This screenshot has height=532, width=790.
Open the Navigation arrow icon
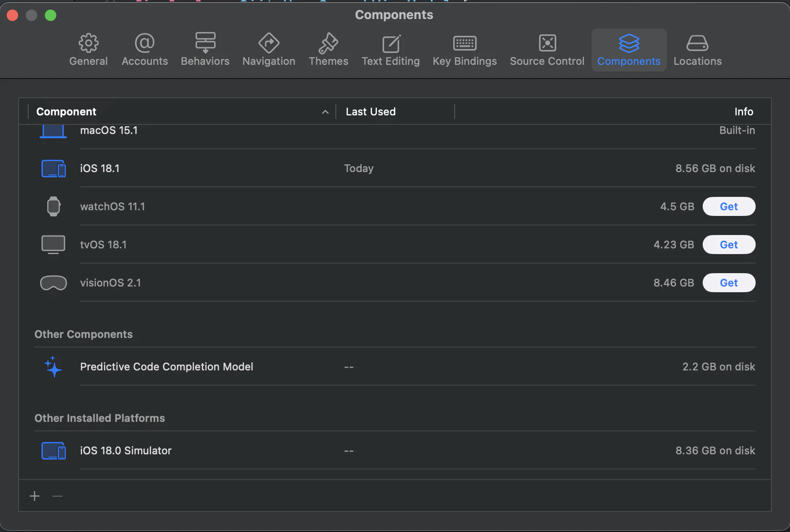pyautogui.click(x=269, y=43)
